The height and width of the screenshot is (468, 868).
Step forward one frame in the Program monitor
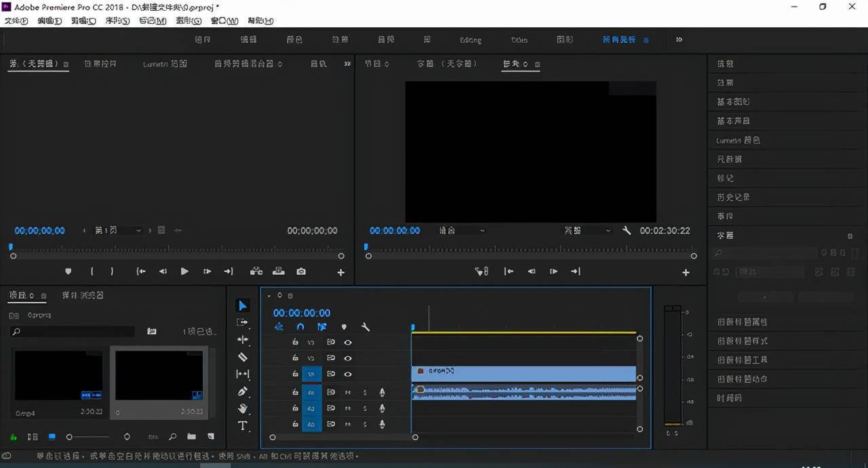coord(553,271)
